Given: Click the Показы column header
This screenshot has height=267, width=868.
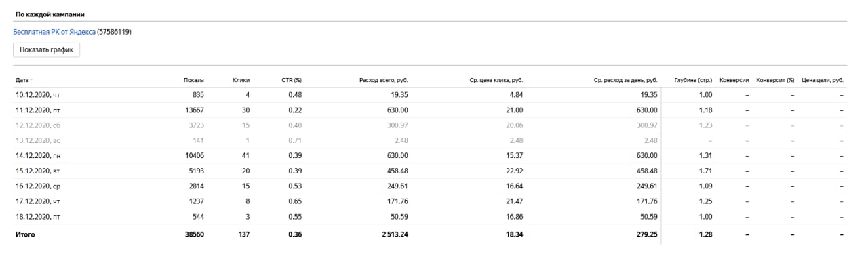Looking at the screenshot, I should click(193, 80).
